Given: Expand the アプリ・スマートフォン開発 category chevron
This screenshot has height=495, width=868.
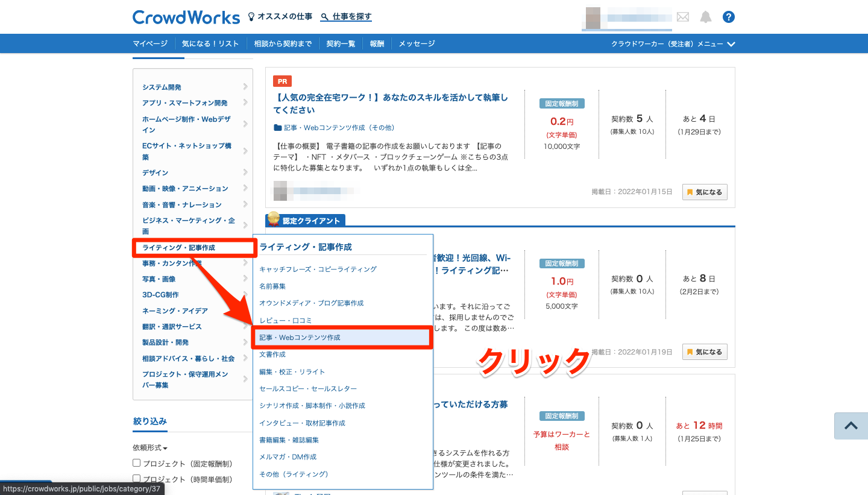Looking at the screenshot, I should pyautogui.click(x=245, y=102).
